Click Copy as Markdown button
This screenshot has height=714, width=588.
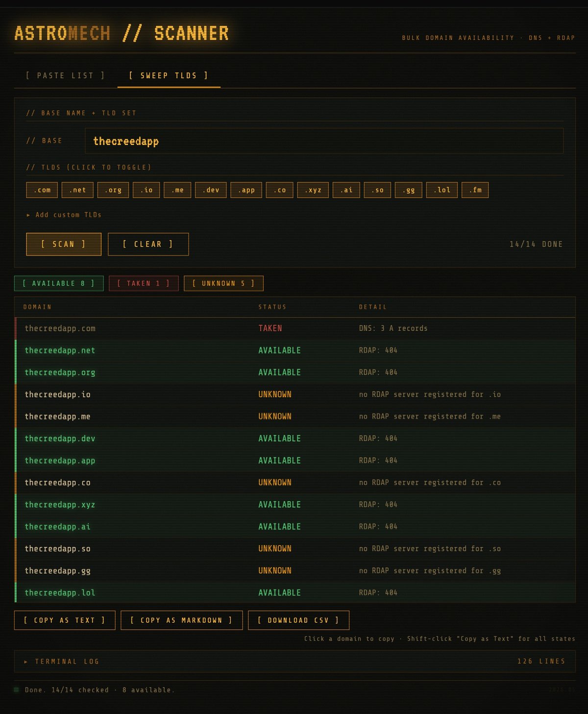182,620
